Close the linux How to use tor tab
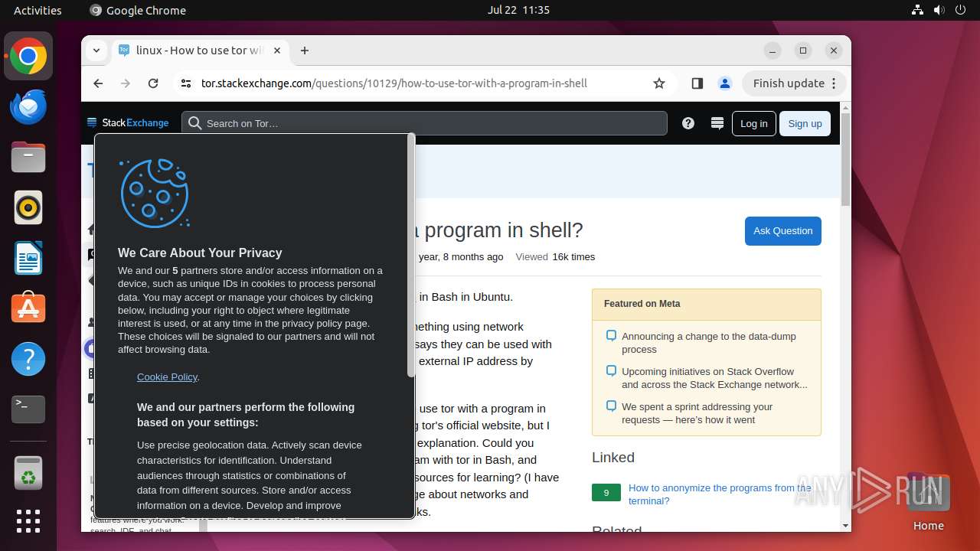Image resolution: width=980 pixels, height=551 pixels. pyautogui.click(x=277, y=51)
